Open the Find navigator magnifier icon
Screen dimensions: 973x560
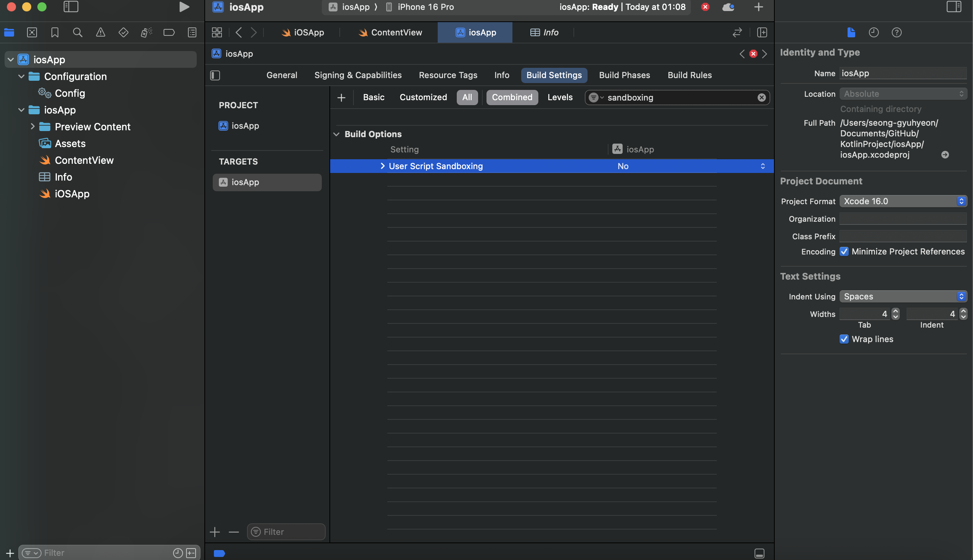(x=77, y=32)
